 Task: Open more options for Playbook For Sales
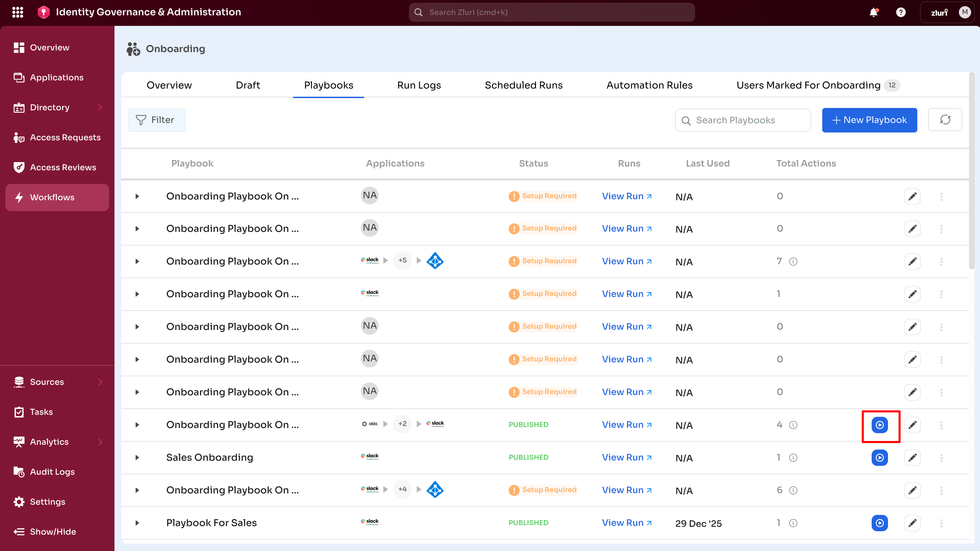coord(941,523)
